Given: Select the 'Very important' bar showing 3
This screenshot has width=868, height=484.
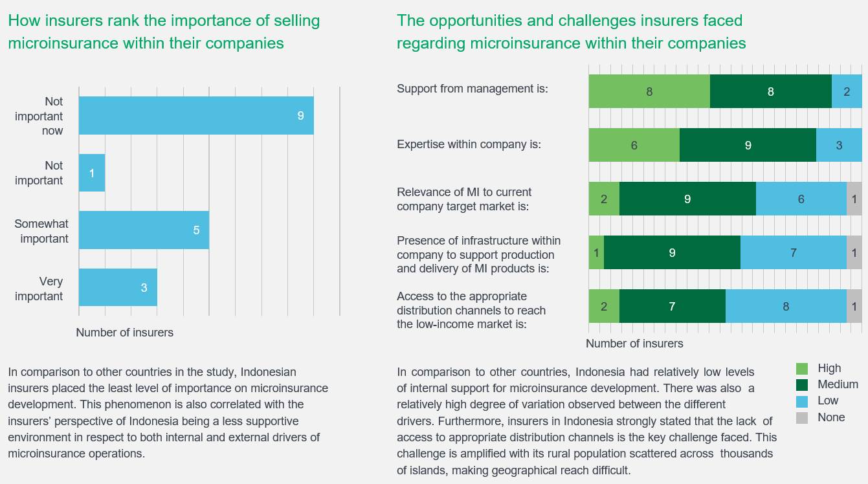Looking at the screenshot, I should tap(118, 287).
